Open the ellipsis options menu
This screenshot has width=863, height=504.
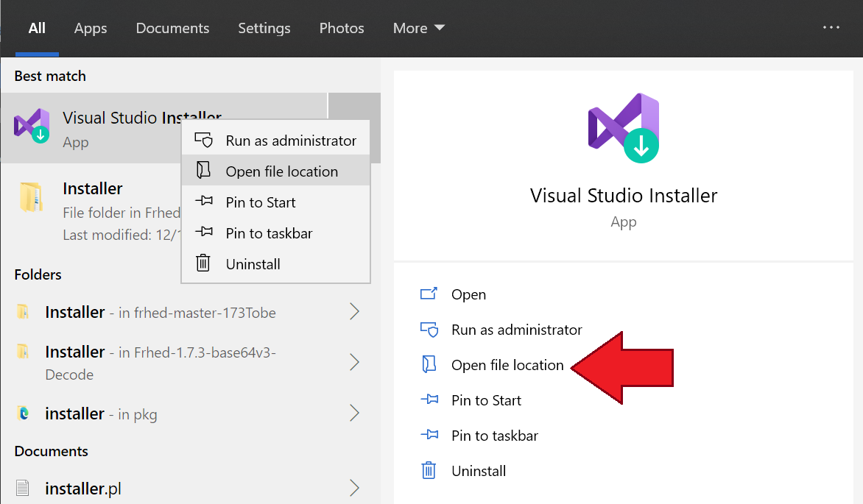[831, 27]
